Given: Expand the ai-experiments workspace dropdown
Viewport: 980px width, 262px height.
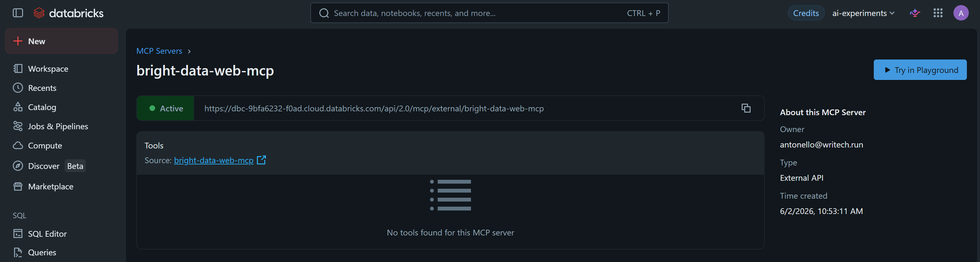Looking at the screenshot, I should tap(863, 13).
